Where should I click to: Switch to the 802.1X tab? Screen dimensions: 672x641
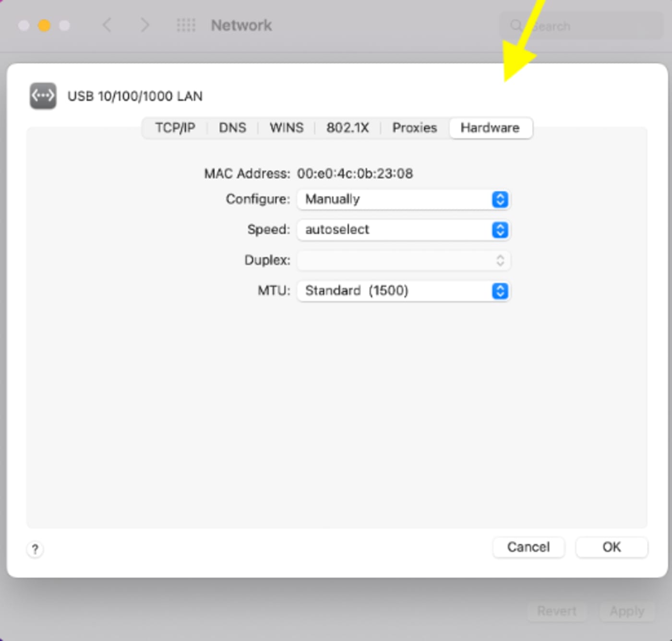coord(348,128)
